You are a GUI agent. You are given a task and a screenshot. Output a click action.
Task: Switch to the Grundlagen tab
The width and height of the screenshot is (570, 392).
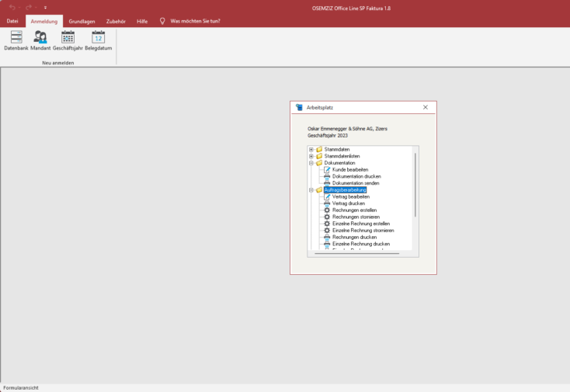[x=82, y=21]
